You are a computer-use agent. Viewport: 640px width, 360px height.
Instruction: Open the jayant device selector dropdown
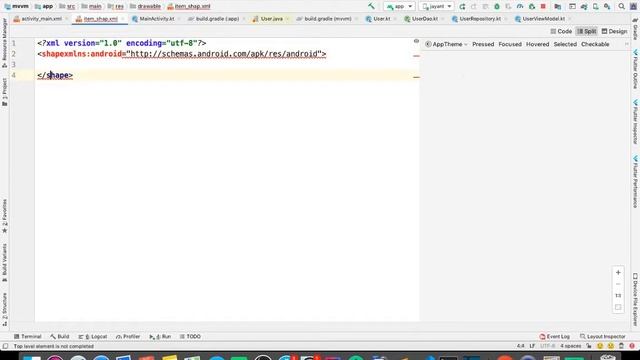click(x=436, y=7)
